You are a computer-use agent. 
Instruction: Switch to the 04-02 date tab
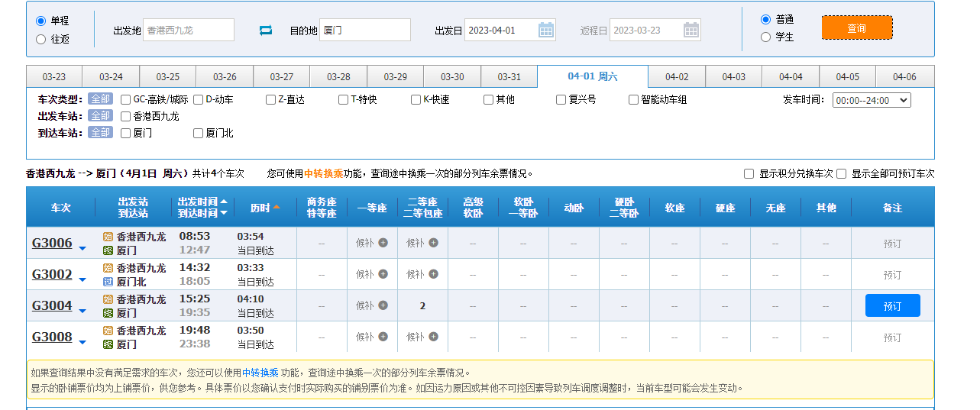click(676, 77)
